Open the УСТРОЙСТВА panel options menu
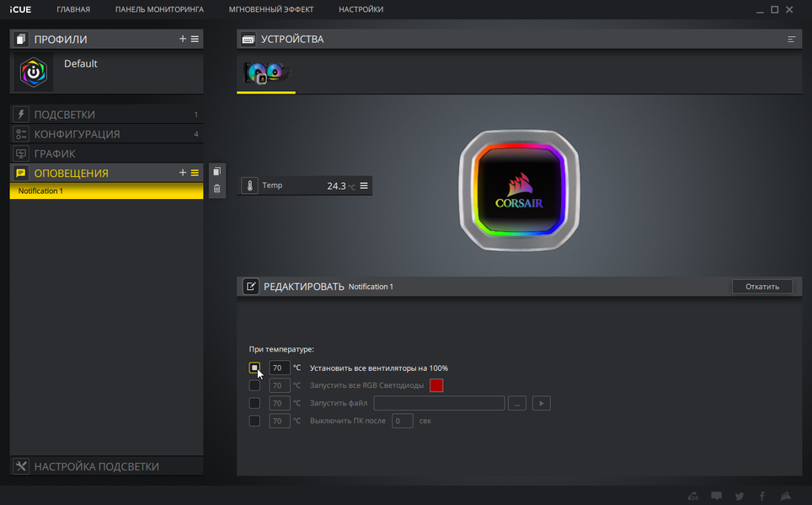The height and width of the screenshot is (505, 812). coord(791,40)
